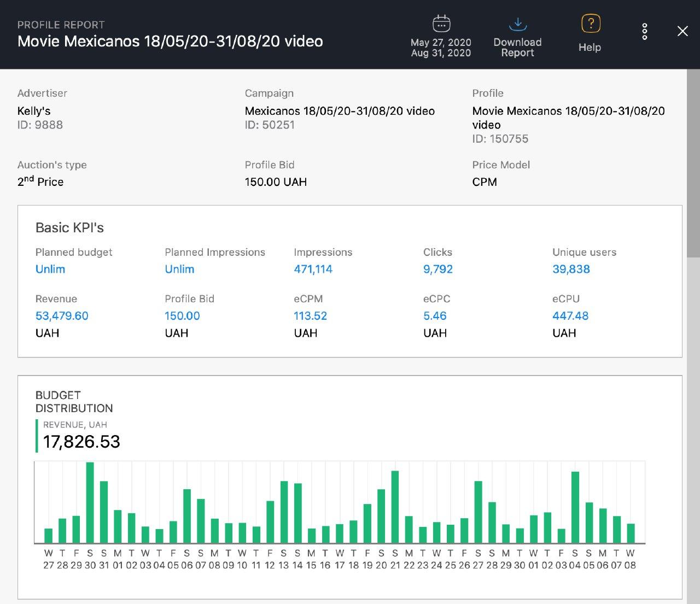
Task: Select the eCPM value 113.52
Action: [310, 316]
